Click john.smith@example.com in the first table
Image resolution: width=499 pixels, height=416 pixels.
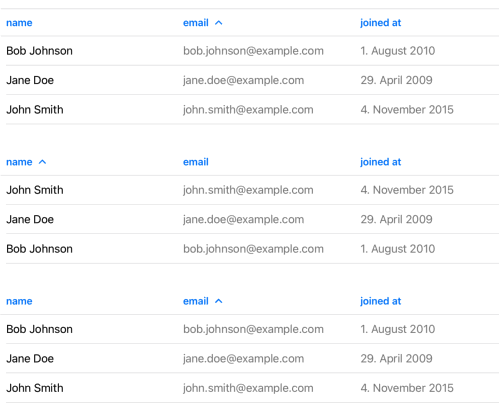coord(248,110)
